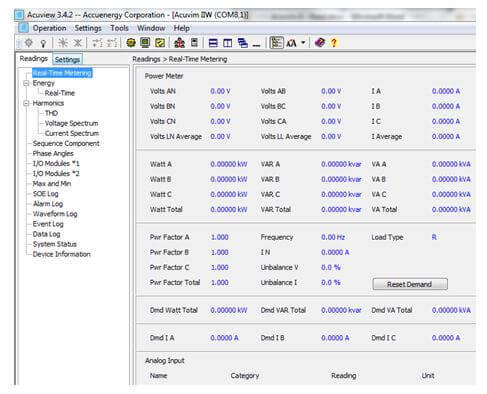Click the grayed X-shaped disconnect icon
Image resolution: width=487 pixels, height=394 pixels.
tap(77, 43)
